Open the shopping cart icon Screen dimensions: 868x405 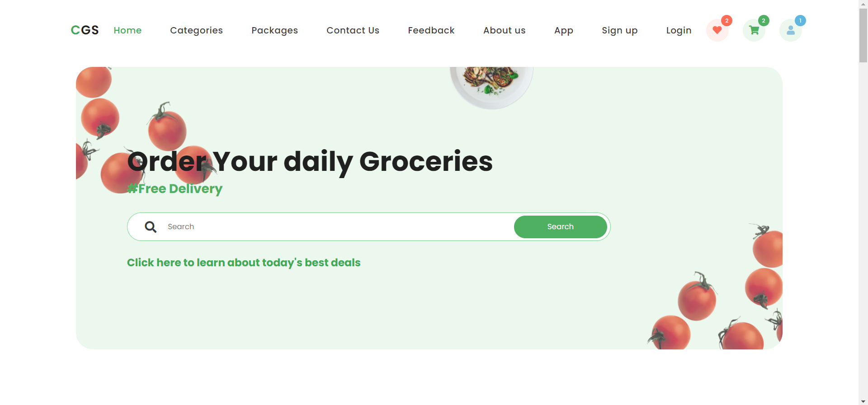(x=754, y=30)
